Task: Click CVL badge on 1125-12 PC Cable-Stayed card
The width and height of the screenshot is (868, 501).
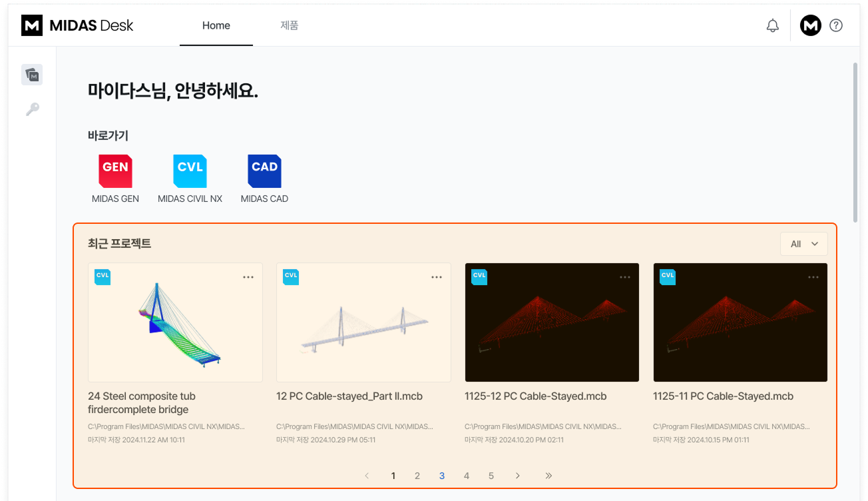Action: coord(479,276)
